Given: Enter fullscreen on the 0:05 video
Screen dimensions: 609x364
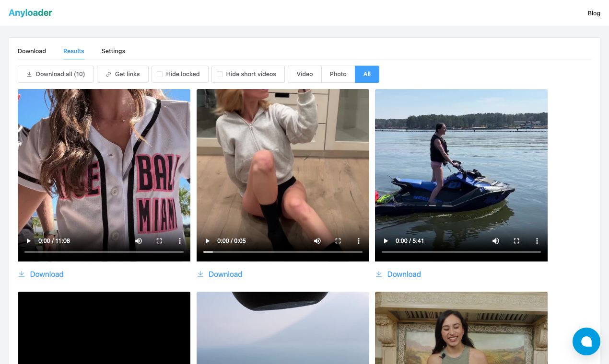Looking at the screenshot, I should pyautogui.click(x=338, y=241).
